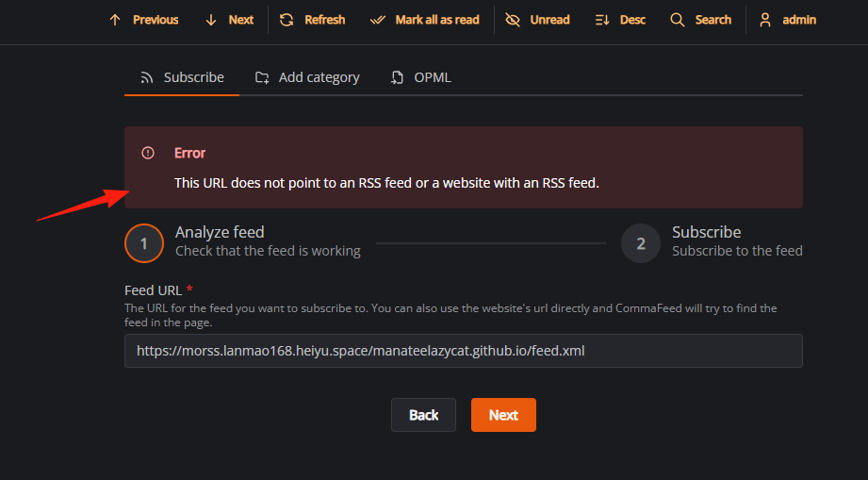The height and width of the screenshot is (480, 868).
Task: Go to Previous entry label
Action: coord(156,20)
